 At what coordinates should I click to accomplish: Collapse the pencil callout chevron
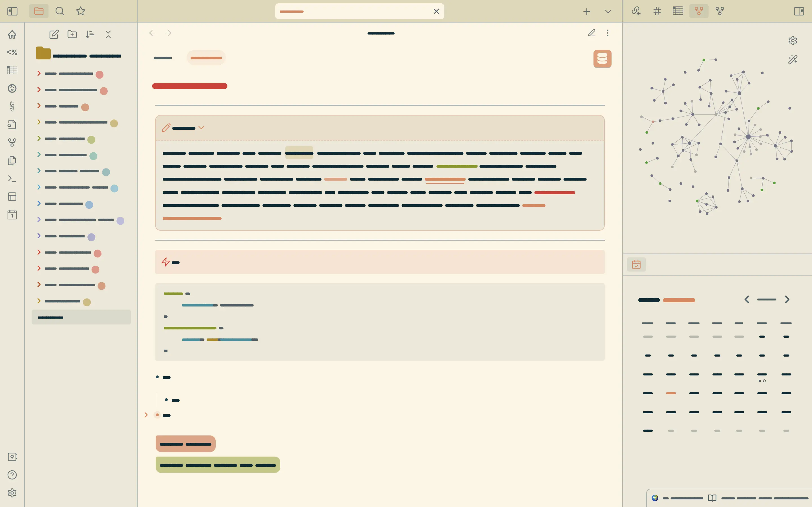201,128
